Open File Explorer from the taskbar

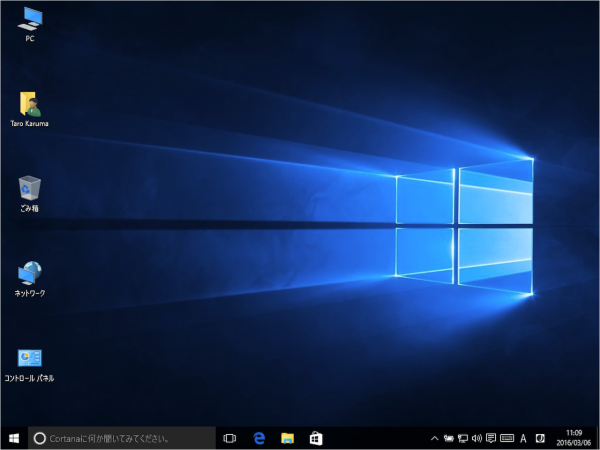coord(287,438)
